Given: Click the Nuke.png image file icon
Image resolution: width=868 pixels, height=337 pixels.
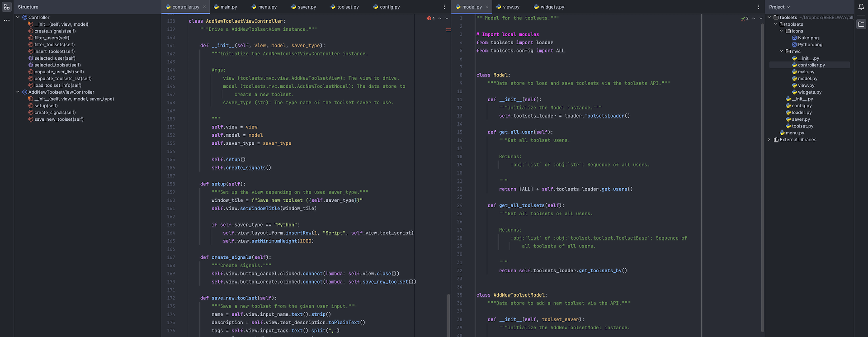Looking at the screenshot, I should point(794,38).
